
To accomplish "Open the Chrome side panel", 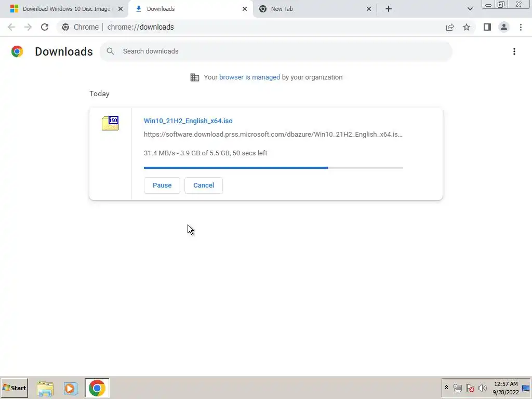I will pyautogui.click(x=487, y=27).
